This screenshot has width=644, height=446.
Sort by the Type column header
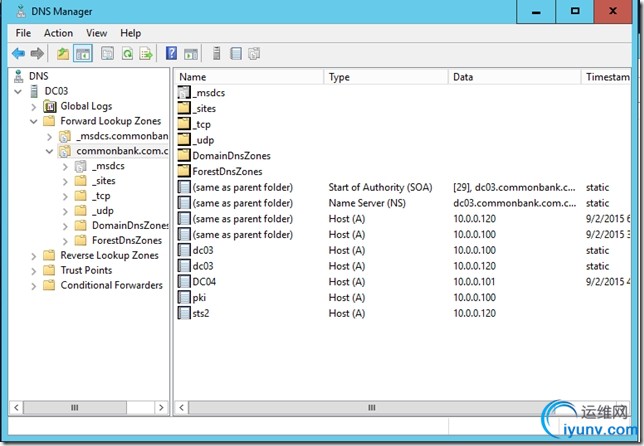pyautogui.click(x=386, y=77)
